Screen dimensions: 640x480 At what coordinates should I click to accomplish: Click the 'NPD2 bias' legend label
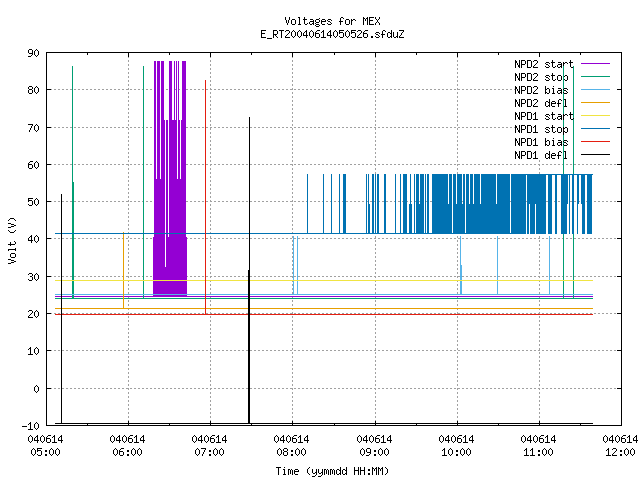point(541,90)
